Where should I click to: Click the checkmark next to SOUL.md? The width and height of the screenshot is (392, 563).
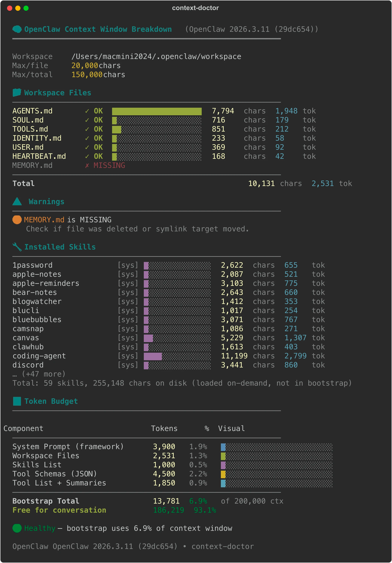click(87, 120)
